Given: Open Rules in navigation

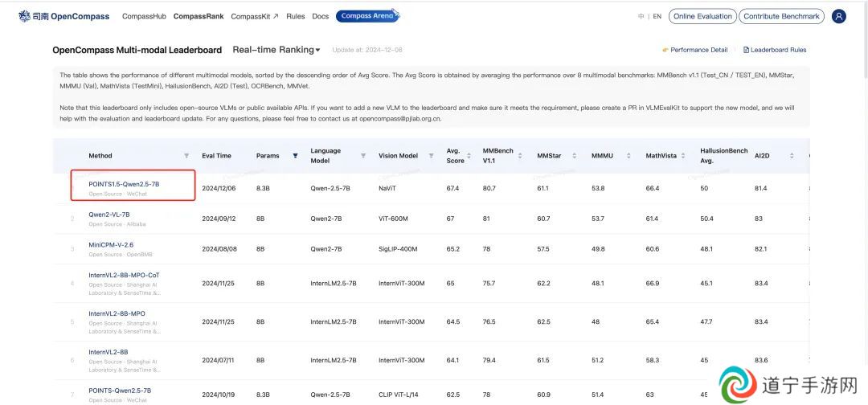Looking at the screenshot, I should pos(296,17).
